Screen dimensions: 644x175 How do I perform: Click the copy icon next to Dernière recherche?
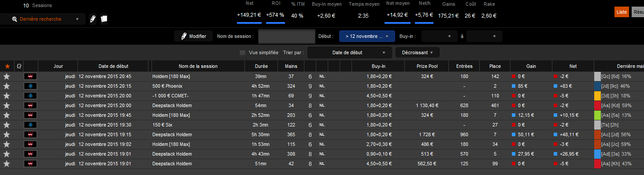coord(104,19)
